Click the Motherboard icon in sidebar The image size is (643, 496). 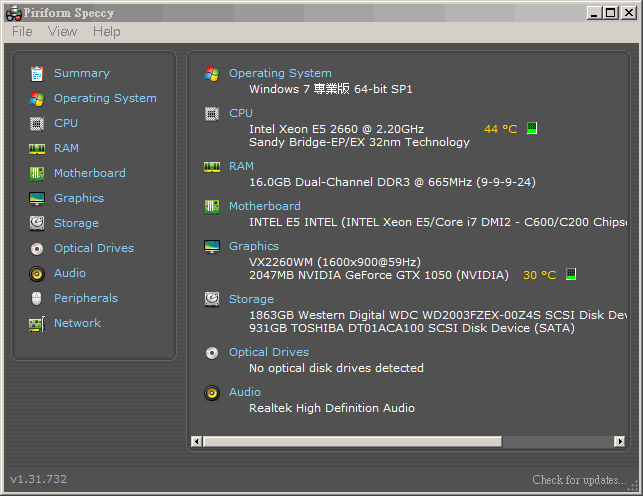click(x=37, y=173)
